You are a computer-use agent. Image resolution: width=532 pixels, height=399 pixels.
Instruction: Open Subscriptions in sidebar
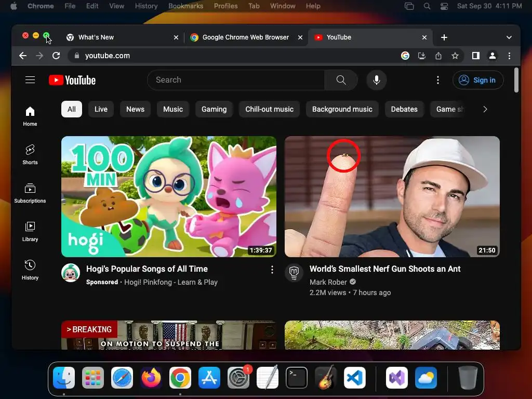[30, 193]
